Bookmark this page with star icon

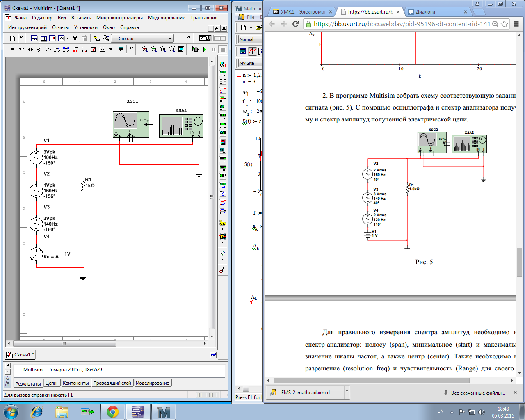[504, 24]
